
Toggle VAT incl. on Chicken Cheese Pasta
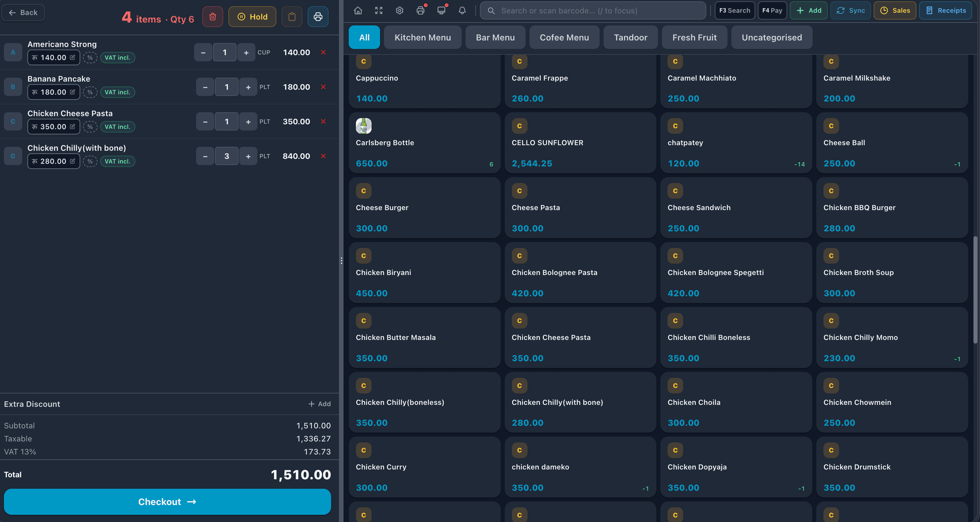point(117,127)
